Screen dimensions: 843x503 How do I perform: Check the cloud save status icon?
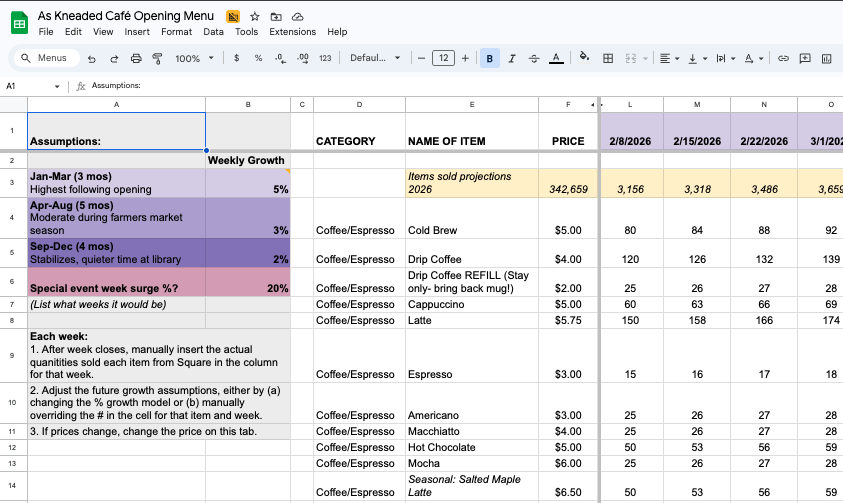[x=297, y=17]
